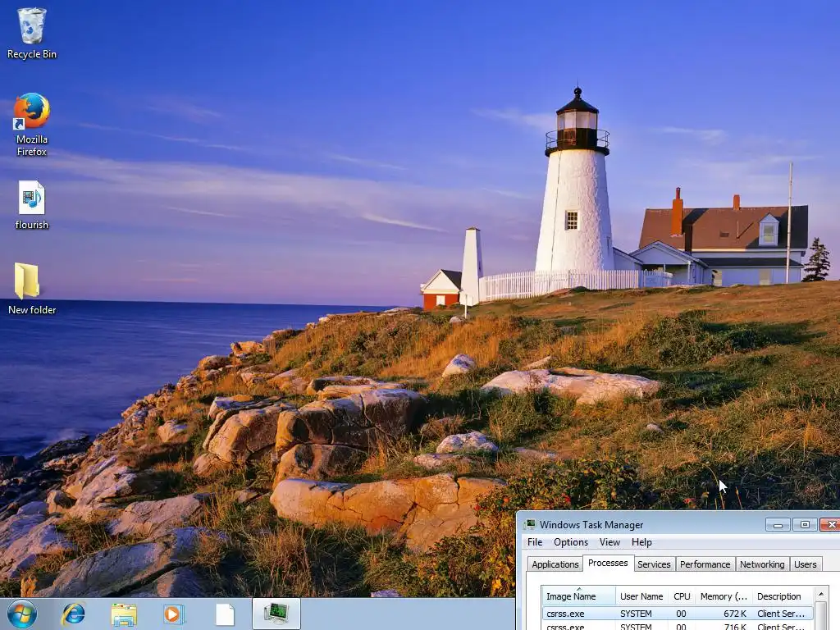Sort processes by Image Name column
840x630 pixels.
tap(578, 596)
